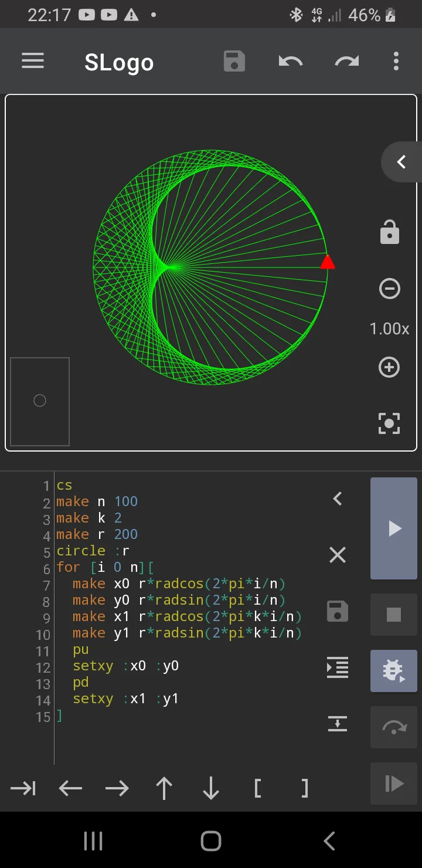Resume step play in debugger
Image resolution: width=422 pixels, height=868 pixels.
(x=394, y=783)
